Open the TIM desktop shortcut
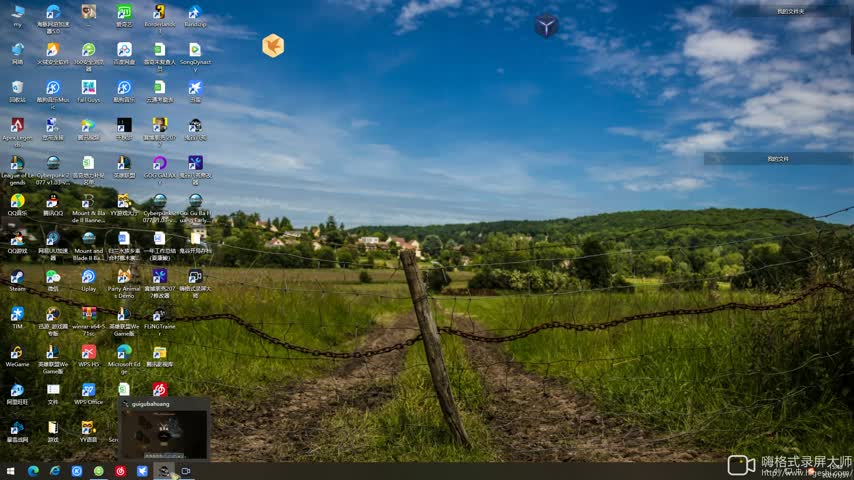Screen dimensions: 854x480 (x=17, y=315)
